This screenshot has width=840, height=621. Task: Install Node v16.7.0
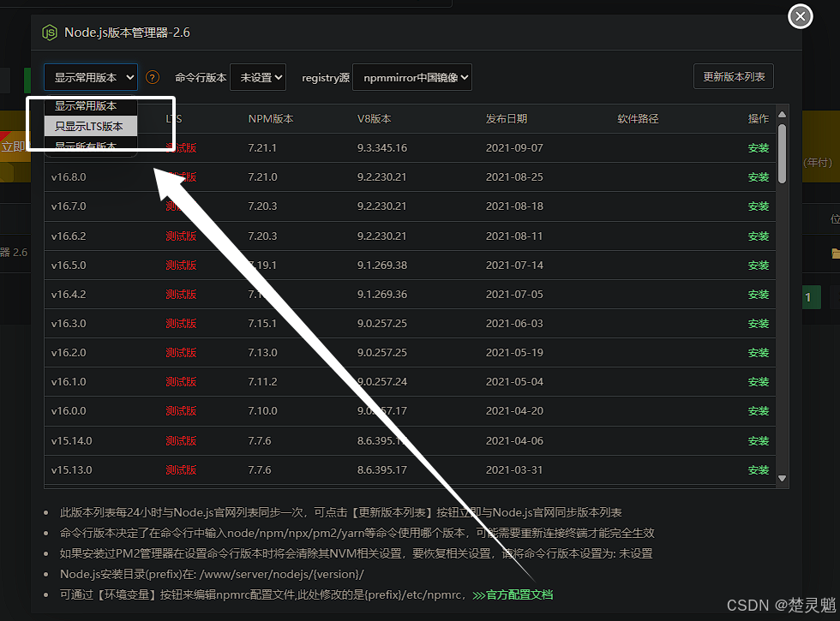(758, 206)
